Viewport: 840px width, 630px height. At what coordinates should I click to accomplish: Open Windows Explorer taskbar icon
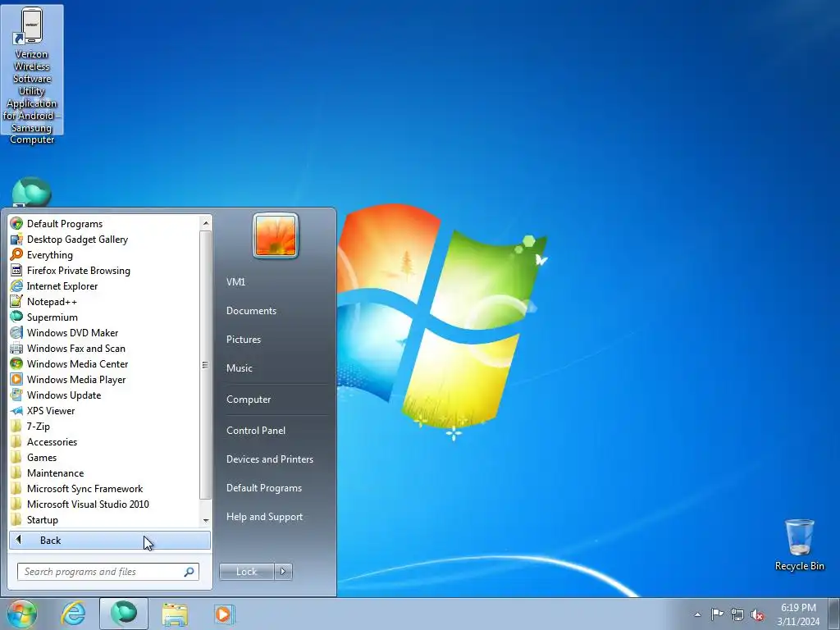click(175, 614)
